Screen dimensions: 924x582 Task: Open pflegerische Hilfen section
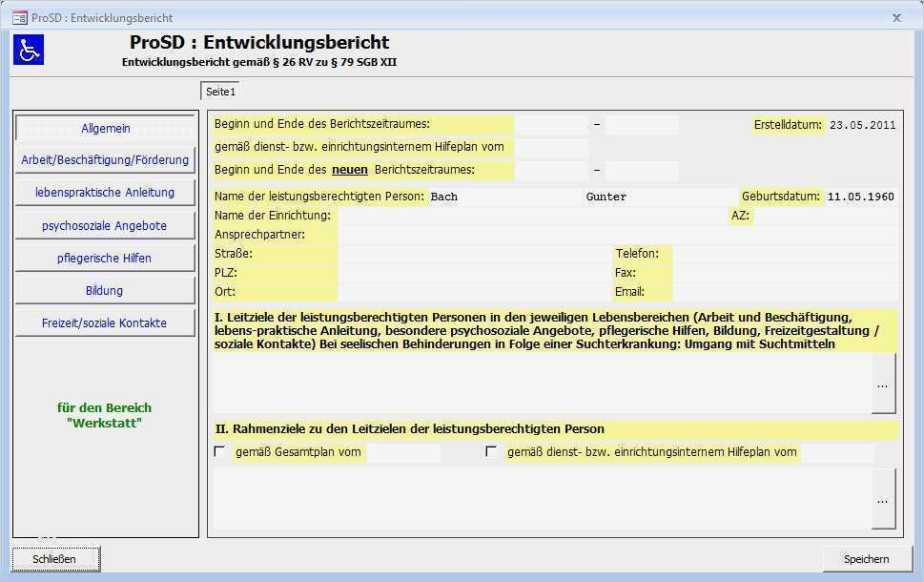click(x=105, y=258)
